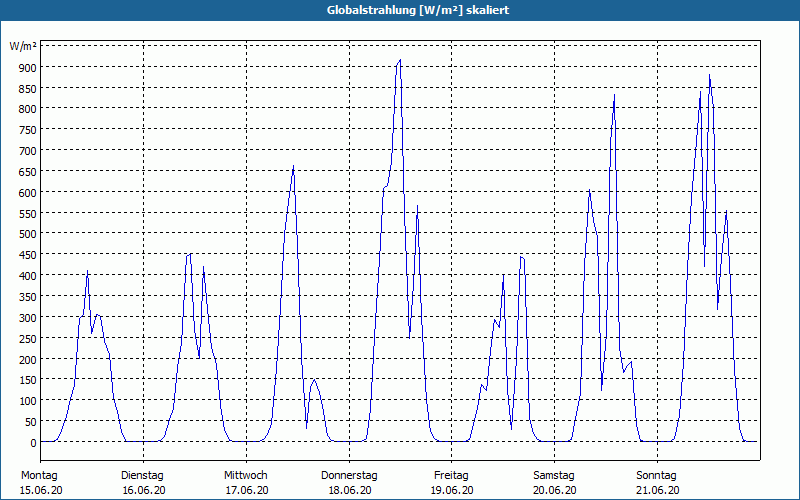This screenshot has height=500, width=800.
Task: Click the date 19.06.20
Action: click(452, 490)
